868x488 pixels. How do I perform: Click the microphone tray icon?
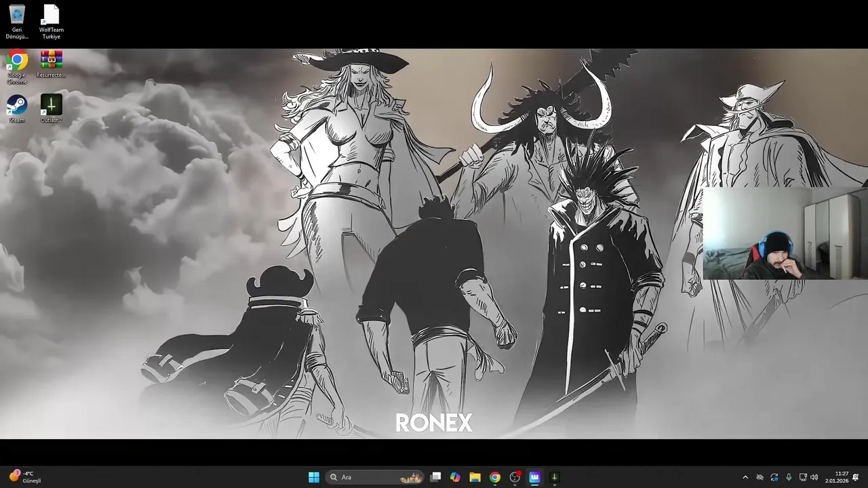pyautogui.click(x=789, y=477)
